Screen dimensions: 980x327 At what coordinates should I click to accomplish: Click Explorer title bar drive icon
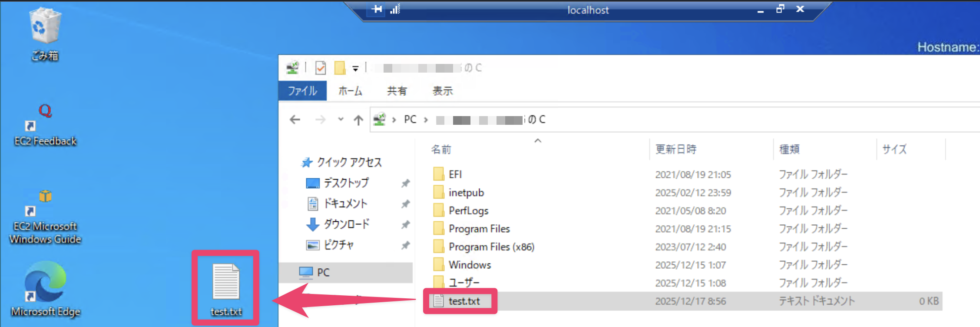coord(292,67)
